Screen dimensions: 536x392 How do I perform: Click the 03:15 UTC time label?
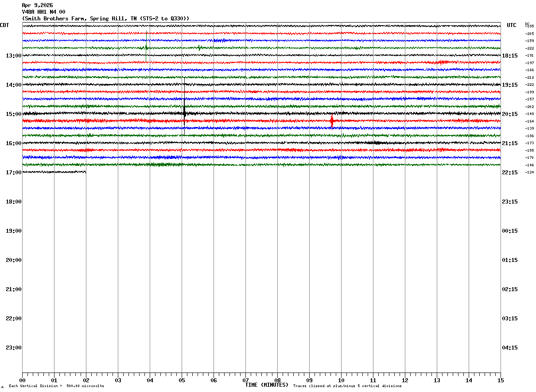510,319
